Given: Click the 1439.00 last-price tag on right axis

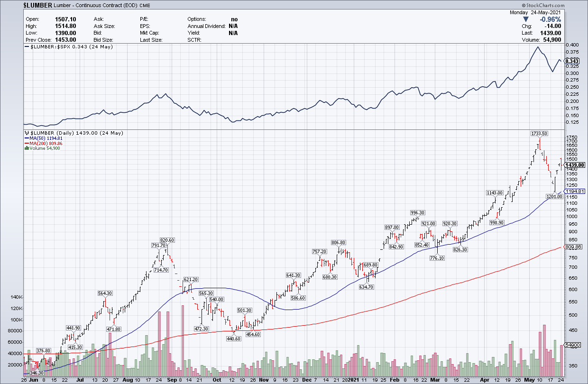Looking at the screenshot, I should pos(575,165).
